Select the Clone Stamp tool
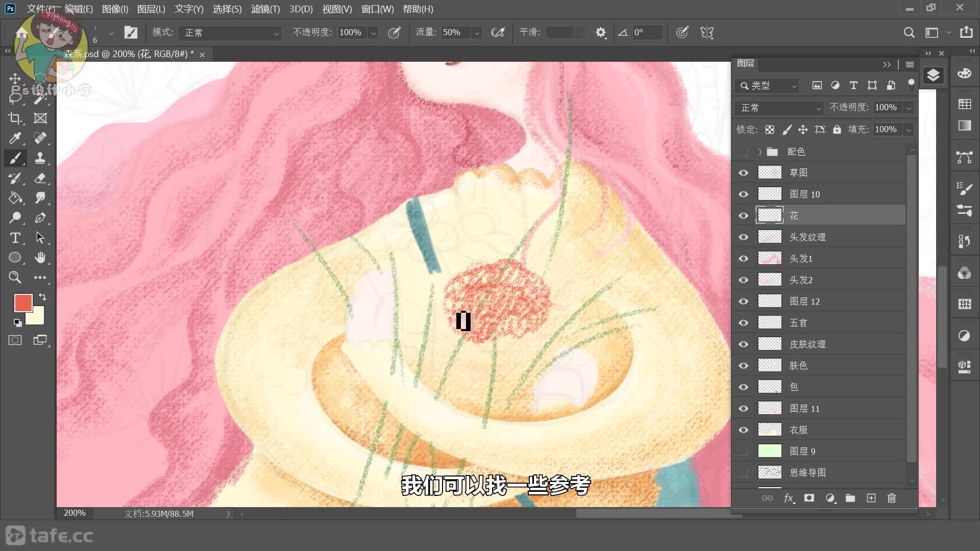Image resolution: width=980 pixels, height=551 pixels. point(40,158)
